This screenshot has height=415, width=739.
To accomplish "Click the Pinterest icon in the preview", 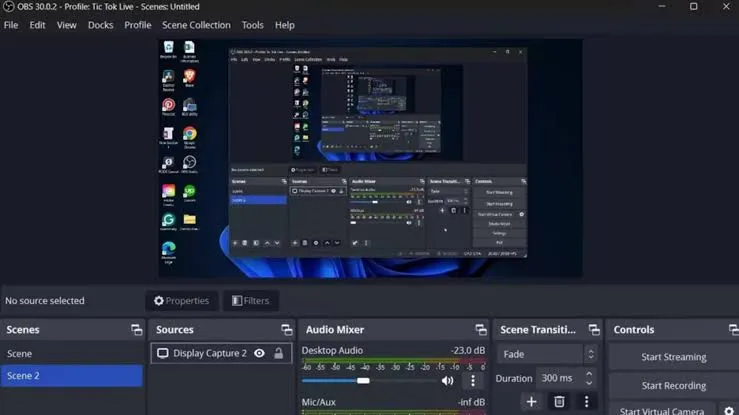I will tap(168, 106).
